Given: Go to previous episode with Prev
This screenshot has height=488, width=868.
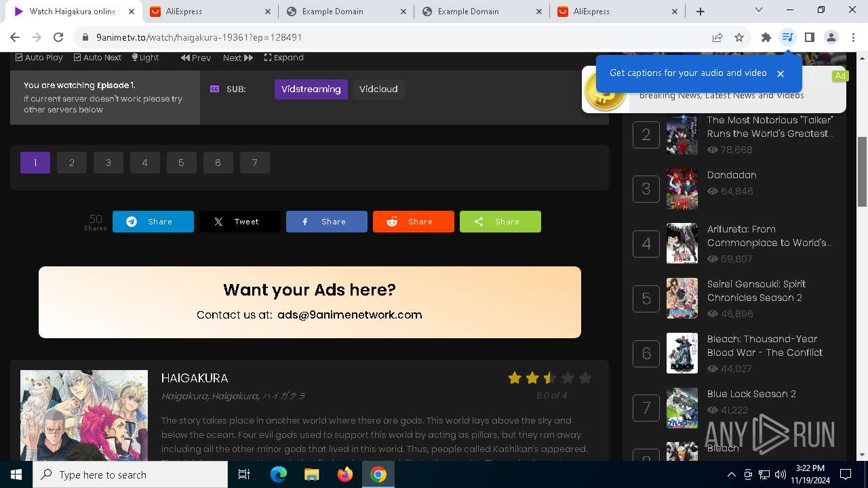Looking at the screenshot, I should click(196, 58).
